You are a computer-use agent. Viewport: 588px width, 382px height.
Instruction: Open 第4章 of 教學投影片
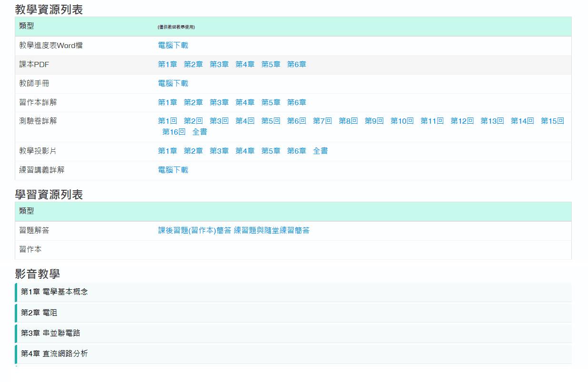[245, 150]
